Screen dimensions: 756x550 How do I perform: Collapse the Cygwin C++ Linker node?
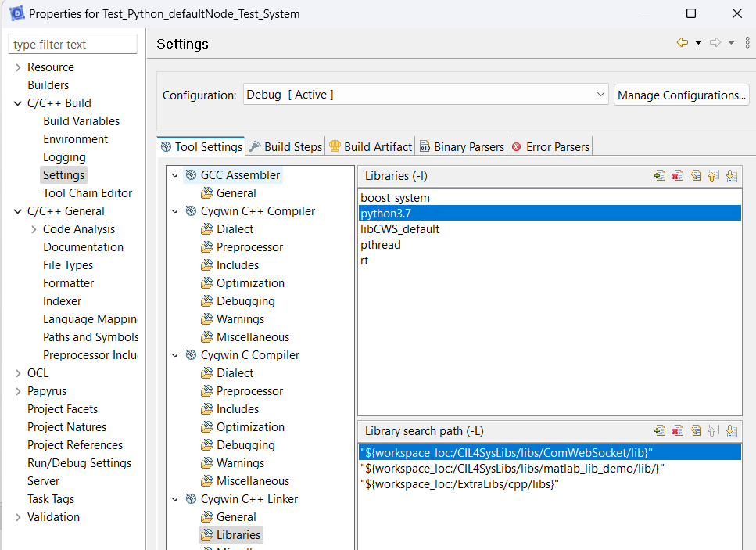175,499
